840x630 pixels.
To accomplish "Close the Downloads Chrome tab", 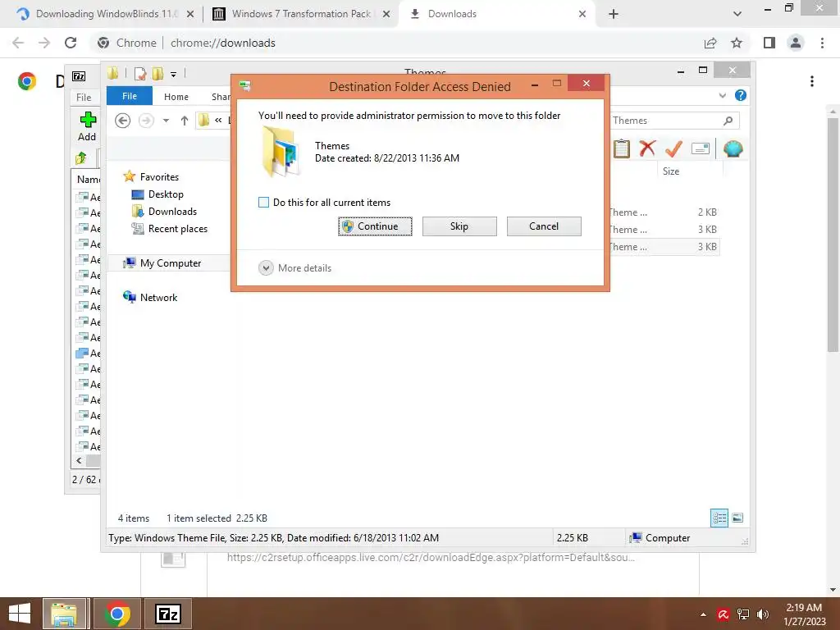I will pos(582,14).
